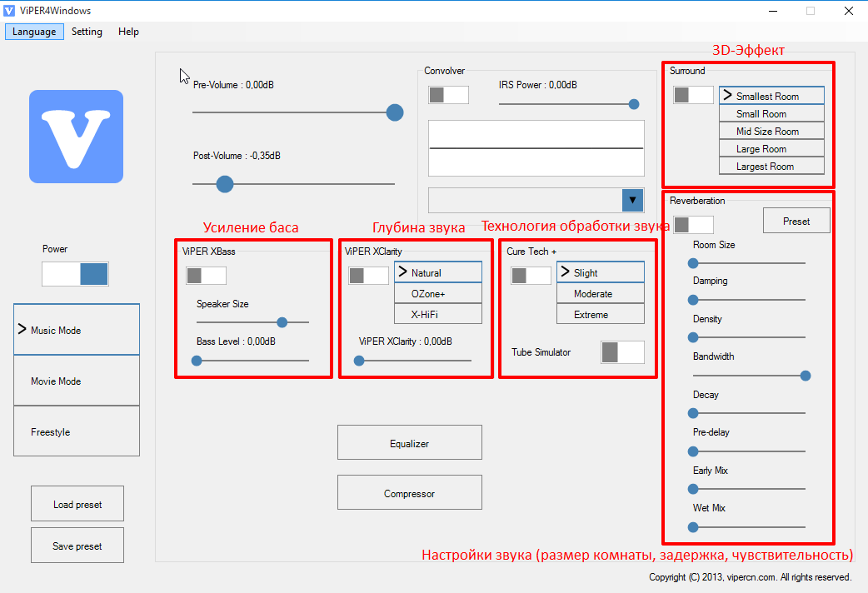Click the Save preset button

pyautogui.click(x=77, y=546)
